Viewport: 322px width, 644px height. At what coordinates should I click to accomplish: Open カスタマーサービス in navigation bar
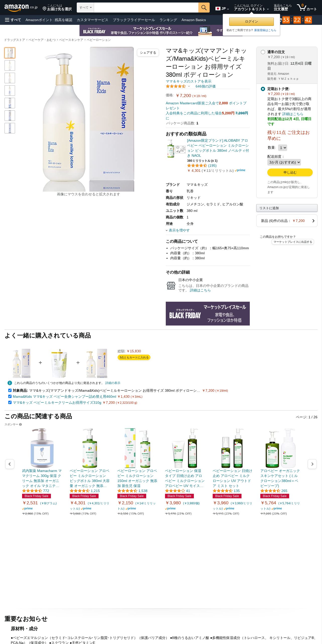tap(92, 20)
